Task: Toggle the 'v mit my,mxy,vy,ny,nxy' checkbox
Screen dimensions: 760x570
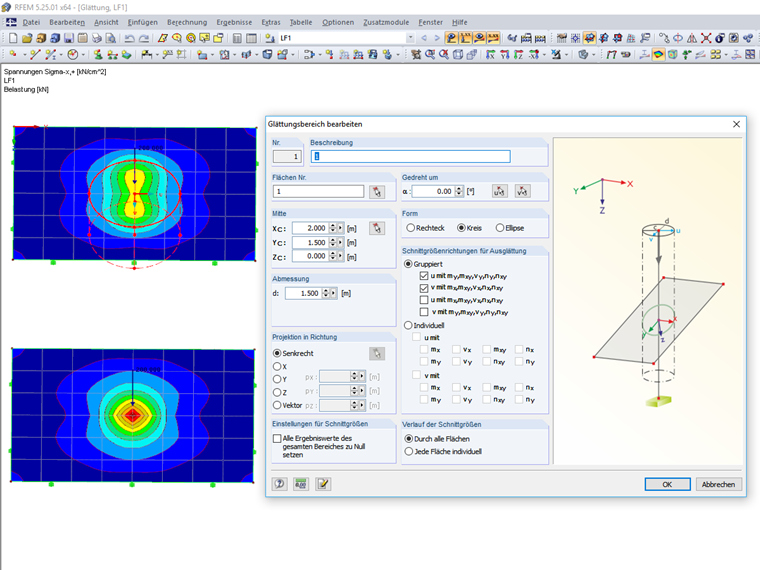Action: tap(424, 312)
